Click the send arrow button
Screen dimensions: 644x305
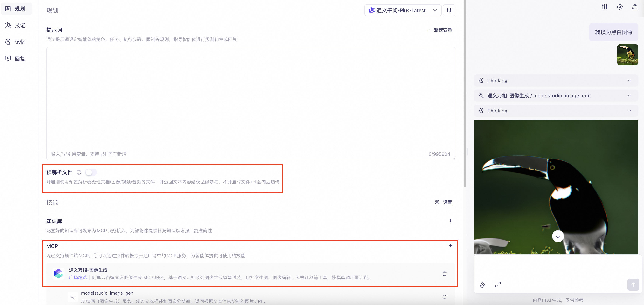[x=633, y=285]
